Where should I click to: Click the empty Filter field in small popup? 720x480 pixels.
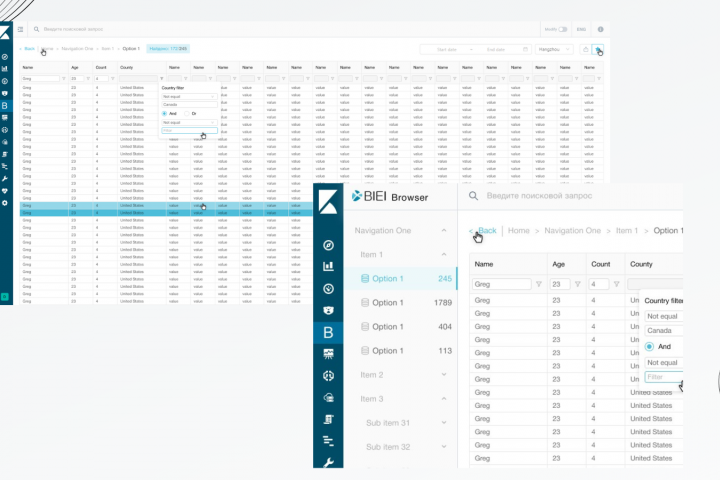pos(189,131)
